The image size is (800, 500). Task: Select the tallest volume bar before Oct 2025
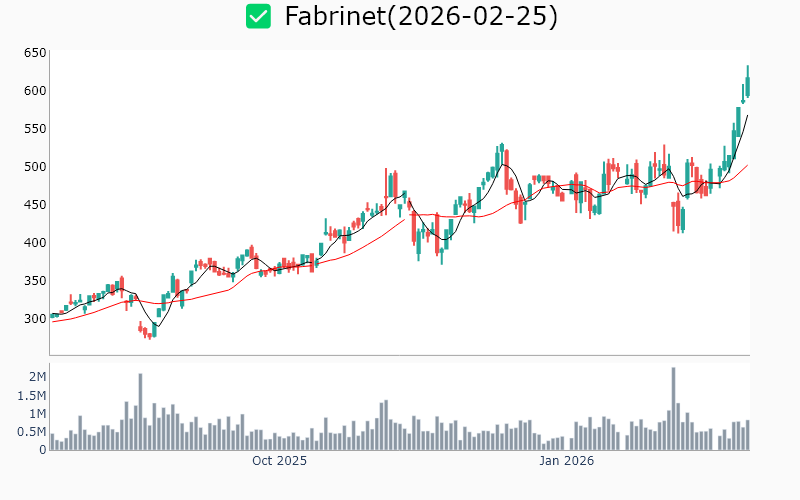pos(140,411)
